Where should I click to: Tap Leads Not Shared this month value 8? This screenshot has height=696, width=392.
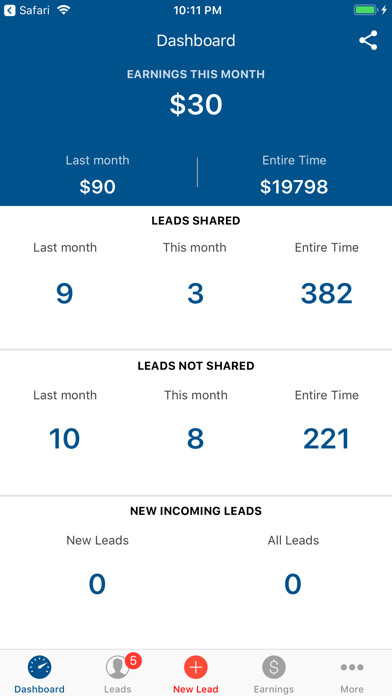click(195, 439)
